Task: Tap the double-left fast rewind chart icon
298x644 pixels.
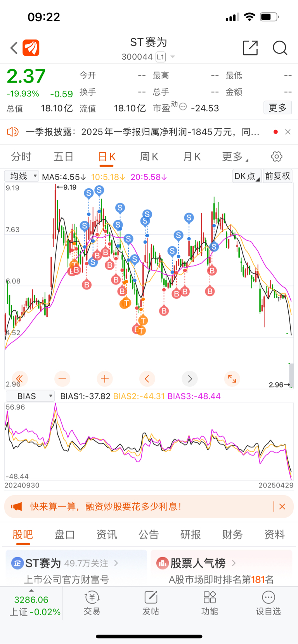Action: 19,379
